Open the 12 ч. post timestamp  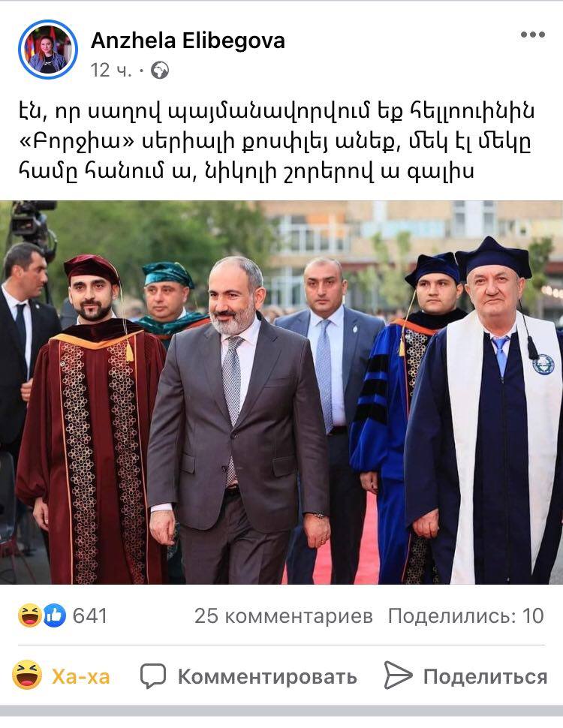111,71
